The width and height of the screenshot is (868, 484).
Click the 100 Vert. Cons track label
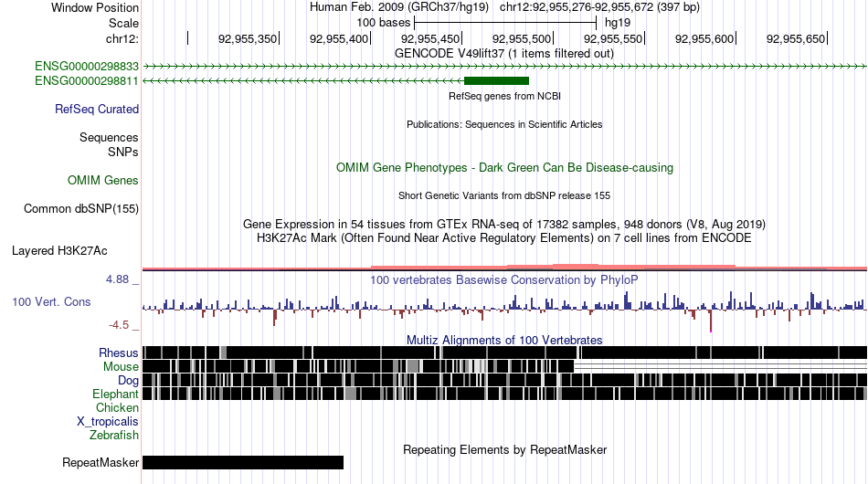tap(51, 301)
